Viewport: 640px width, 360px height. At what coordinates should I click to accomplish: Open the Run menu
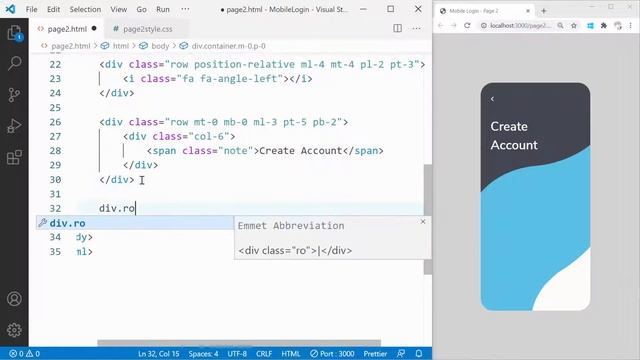(162, 9)
